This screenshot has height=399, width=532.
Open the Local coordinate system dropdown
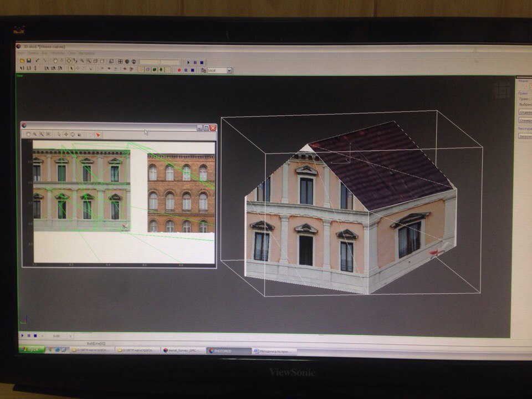229,70
